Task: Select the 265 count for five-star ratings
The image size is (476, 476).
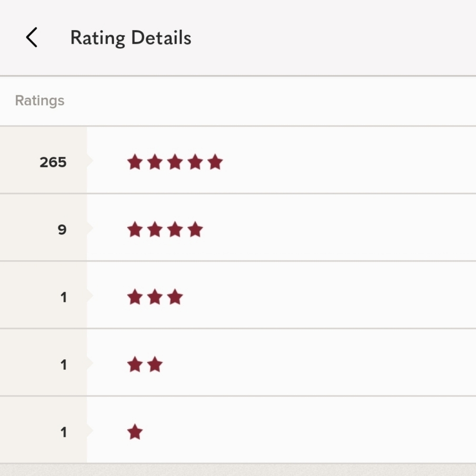Action: (53, 162)
